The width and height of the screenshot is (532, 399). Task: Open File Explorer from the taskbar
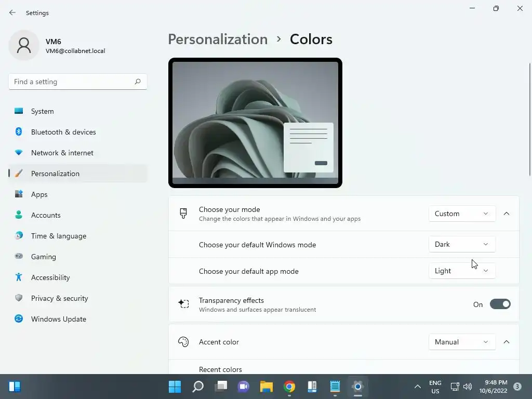click(267, 387)
